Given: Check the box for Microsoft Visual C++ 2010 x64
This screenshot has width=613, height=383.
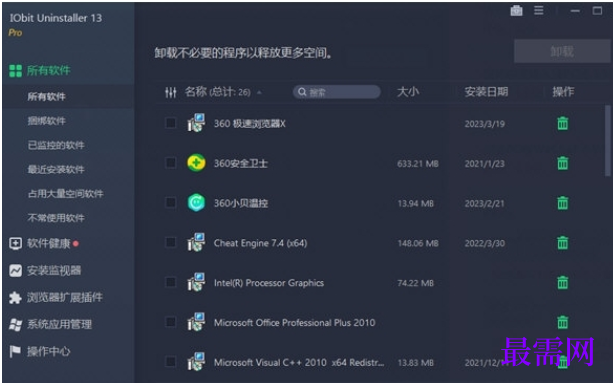Looking at the screenshot, I should pos(170,362).
